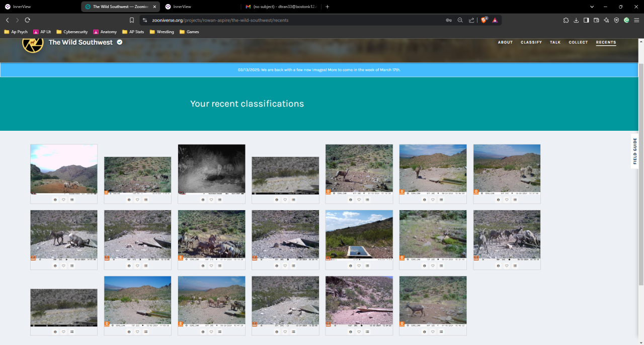Show info for the pink-tinted trough image
Screen dimensions: 644x345
tap(351, 331)
